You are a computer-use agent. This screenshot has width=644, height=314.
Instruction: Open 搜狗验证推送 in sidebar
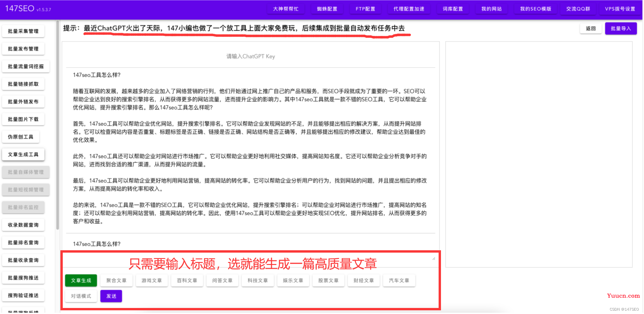point(23,296)
